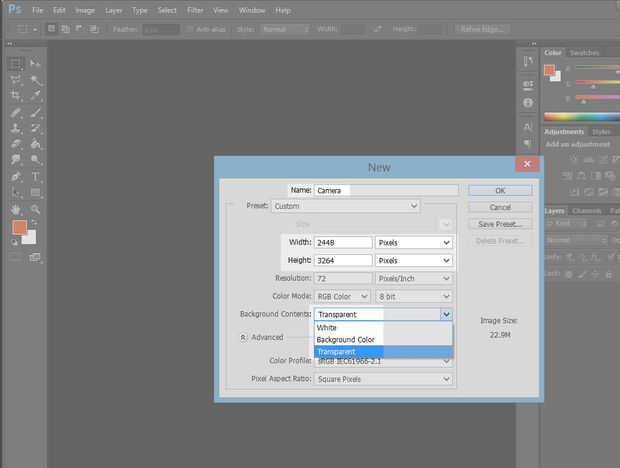Click the Save Preset button
The height and width of the screenshot is (468, 620).
tap(500, 224)
